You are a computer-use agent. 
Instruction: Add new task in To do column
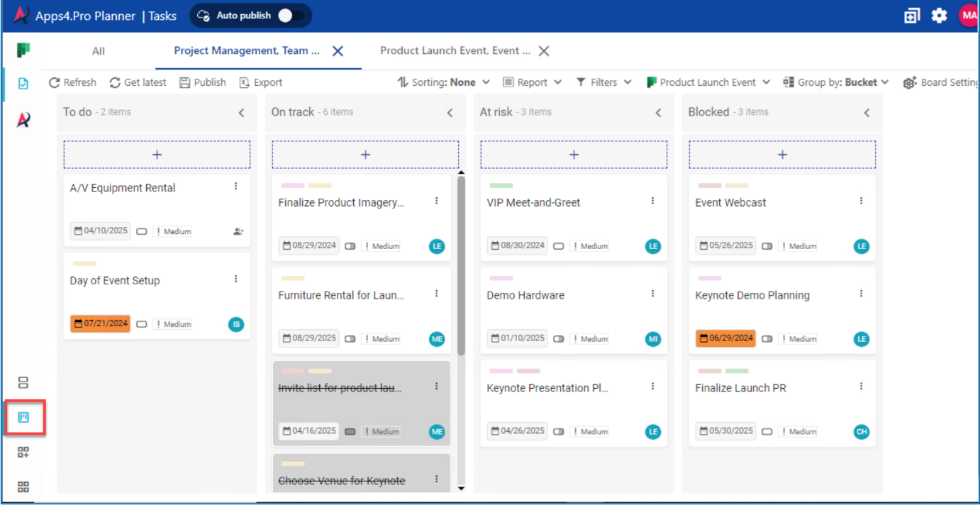click(157, 155)
